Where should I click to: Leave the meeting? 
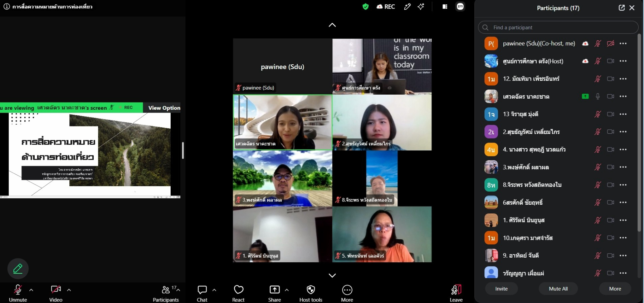456,293
